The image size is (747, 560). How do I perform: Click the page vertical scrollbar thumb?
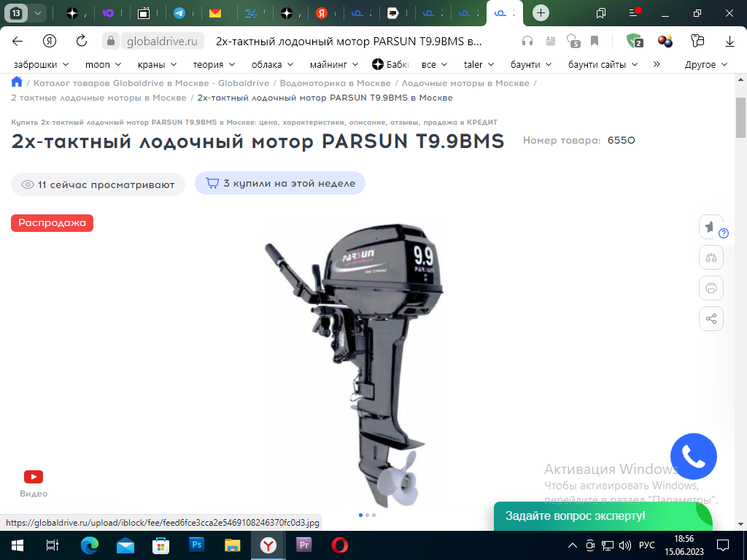[740, 117]
